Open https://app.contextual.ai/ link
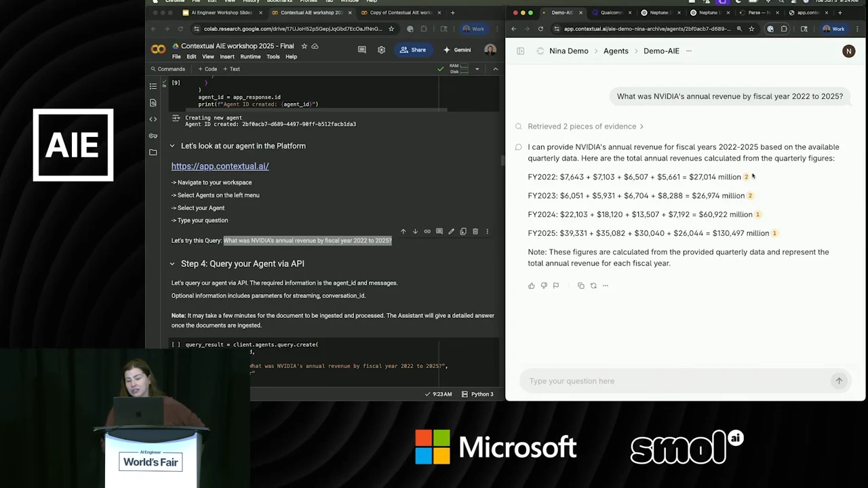The width and height of the screenshot is (868, 488). (x=220, y=166)
